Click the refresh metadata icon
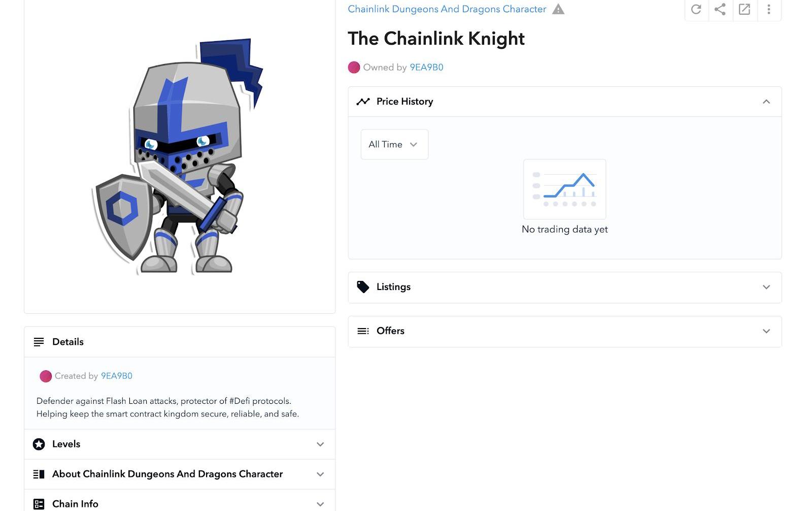The width and height of the screenshot is (812, 511). coord(696,9)
